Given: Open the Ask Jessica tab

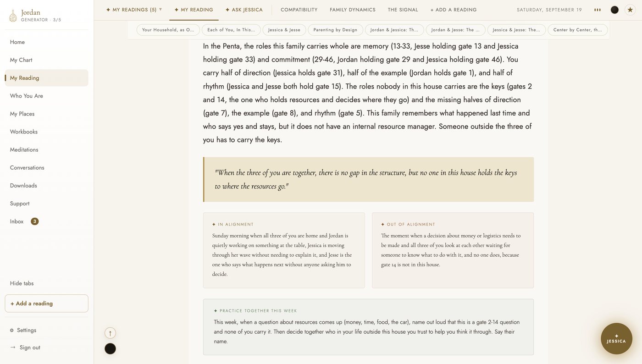Looking at the screenshot, I should pyautogui.click(x=244, y=10).
